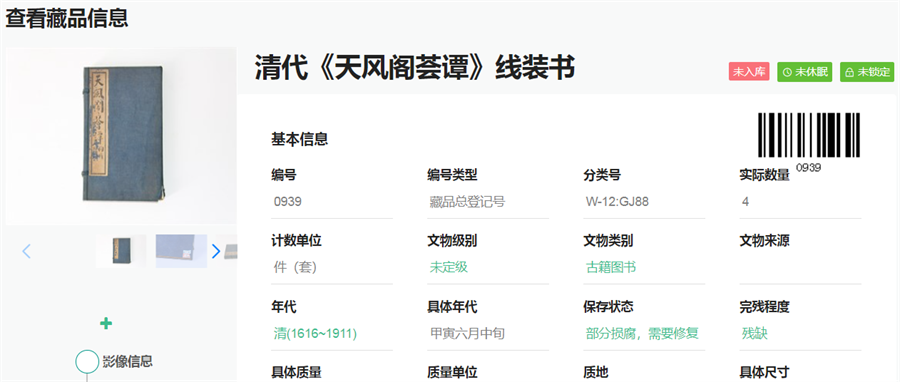The image size is (900, 382).
Task: Click the 具体年代 field label
Action: pyautogui.click(x=452, y=307)
